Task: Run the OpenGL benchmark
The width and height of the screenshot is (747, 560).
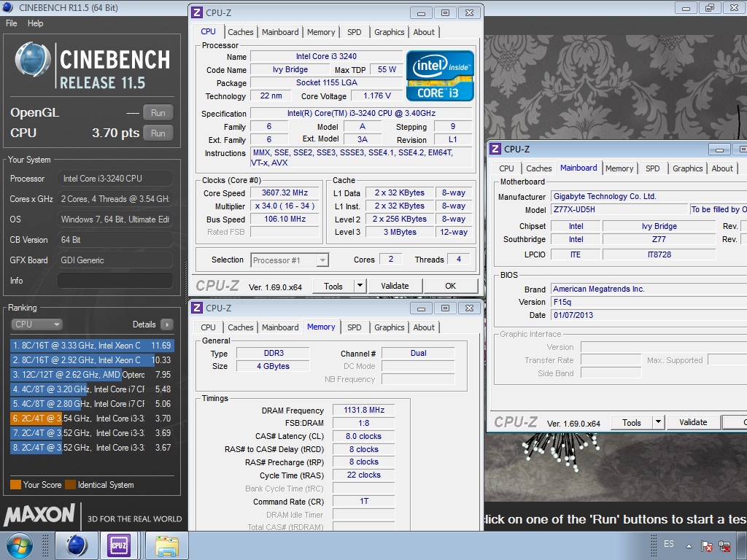Action: click(x=158, y=113)
